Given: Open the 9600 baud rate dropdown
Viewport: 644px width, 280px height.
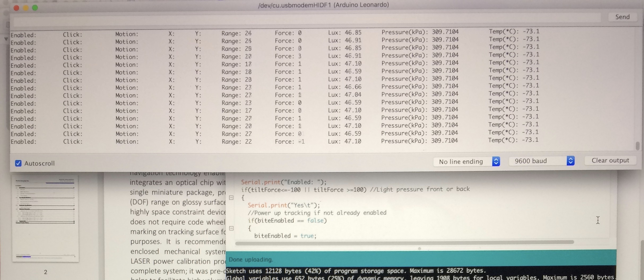Looking at the screenshot, I should coord(542,161).
